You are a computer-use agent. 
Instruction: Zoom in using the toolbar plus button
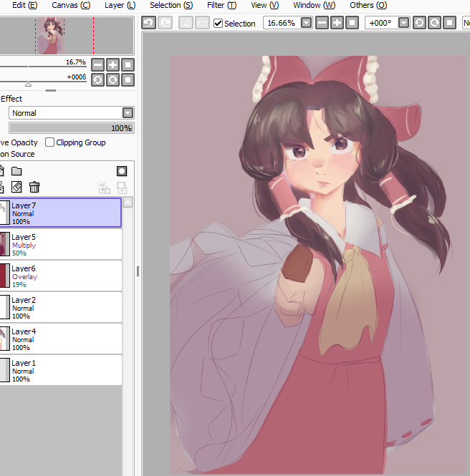pos(337,23)
